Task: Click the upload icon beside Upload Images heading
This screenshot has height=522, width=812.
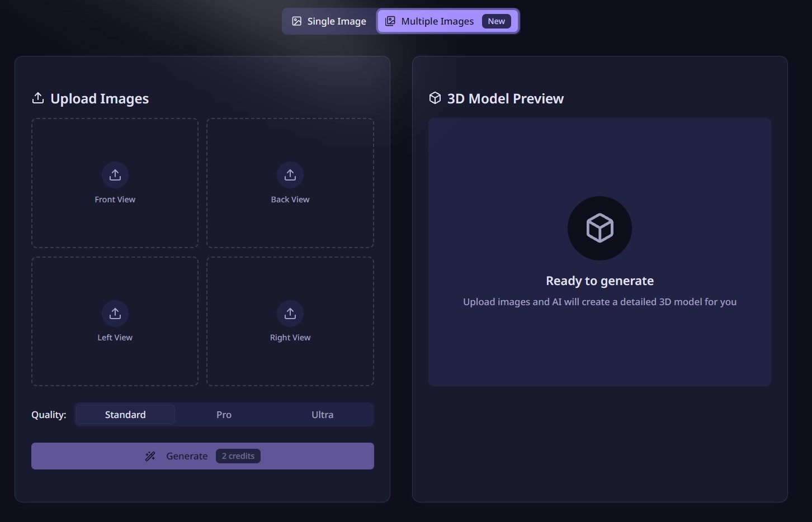Action: 38,98
